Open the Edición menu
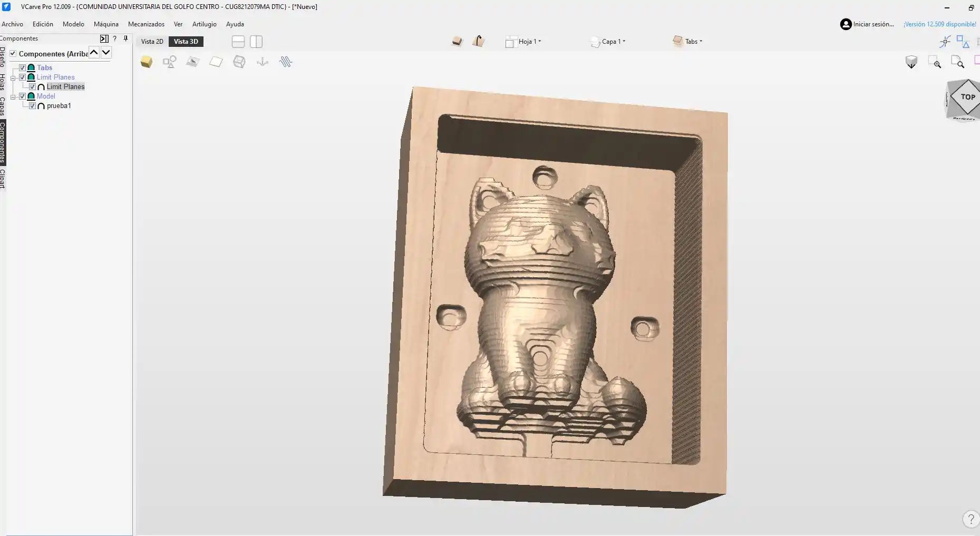980x536 pixels. click(43, 24)
